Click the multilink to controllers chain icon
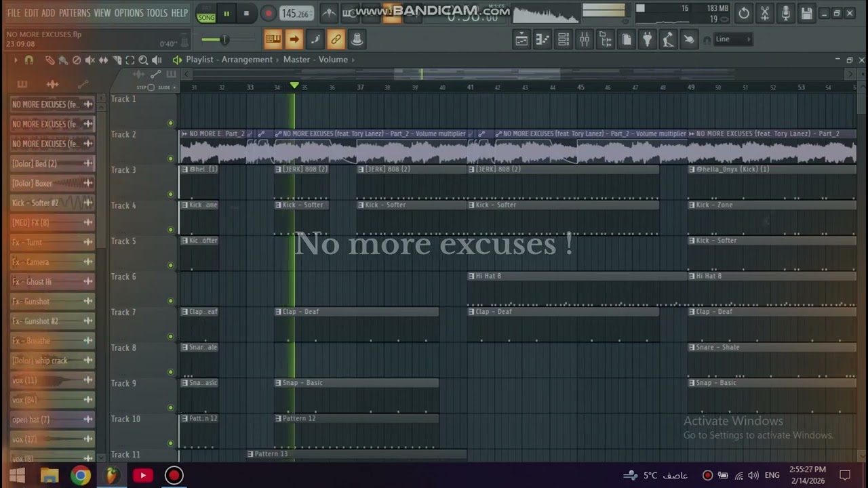868x488 pixels. pyautogui.click(x=336, y=39)
